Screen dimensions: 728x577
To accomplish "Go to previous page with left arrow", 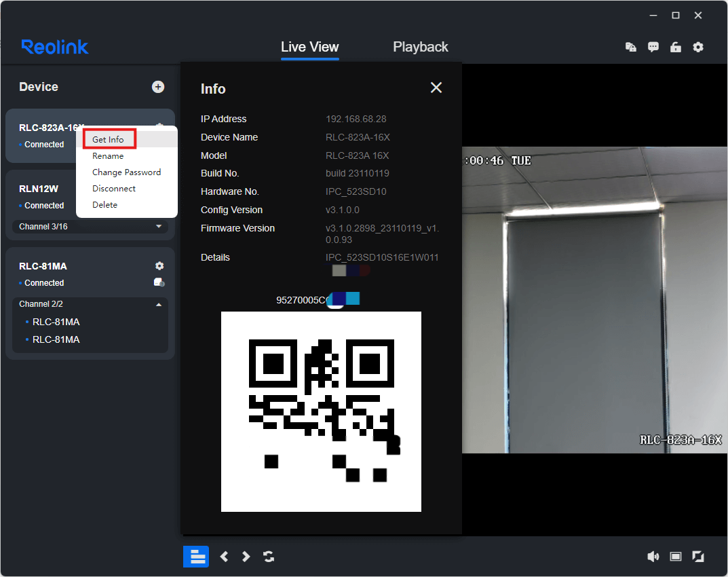I will 225,557.
